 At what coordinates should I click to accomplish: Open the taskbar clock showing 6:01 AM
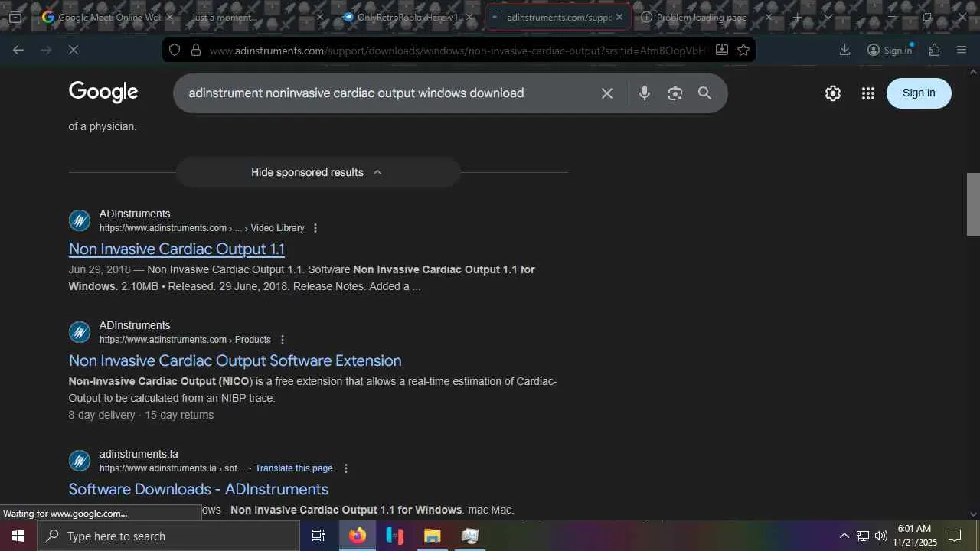tap(916, 536)
